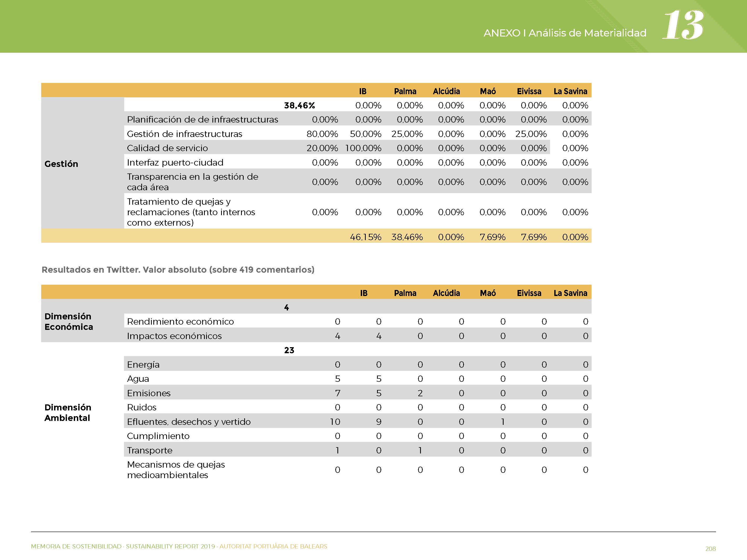
Task: Select the value 7 in the Emisiones row
Action: (337, 393)
